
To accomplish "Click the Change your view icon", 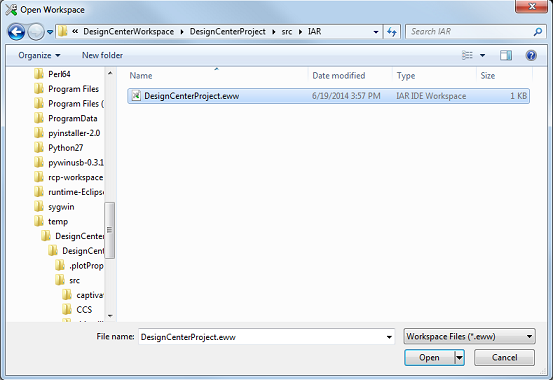I will (x=467, y=55).
